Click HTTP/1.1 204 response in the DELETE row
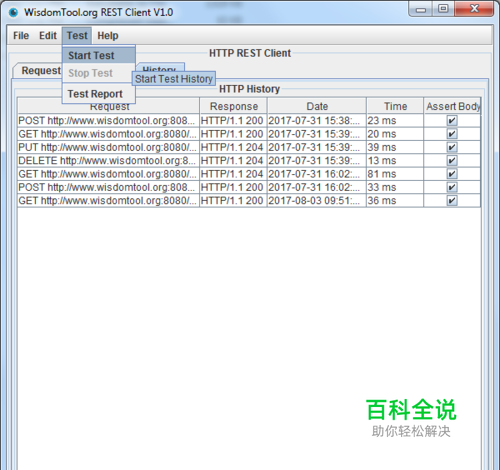 pyautogui.click(x=233, y=161)
